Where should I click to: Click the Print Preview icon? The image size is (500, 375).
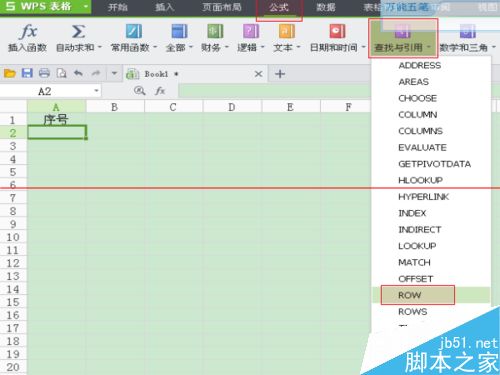pos(61,73)
